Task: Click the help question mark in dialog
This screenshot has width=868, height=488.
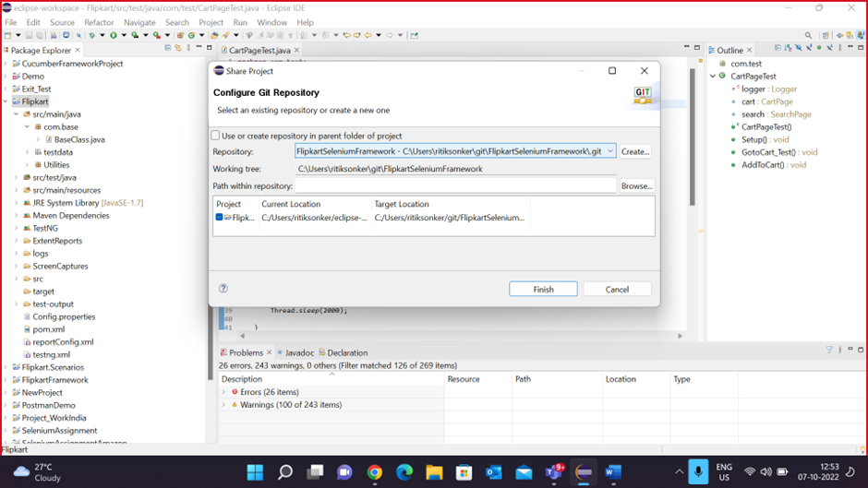Action: tap(223, 288)
